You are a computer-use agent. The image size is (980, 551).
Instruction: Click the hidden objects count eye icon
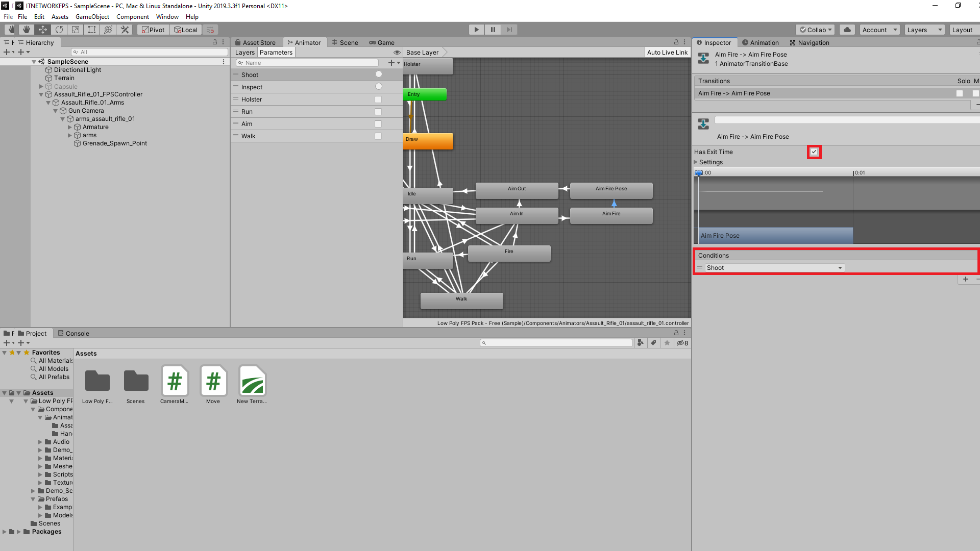tap(682, 342)
